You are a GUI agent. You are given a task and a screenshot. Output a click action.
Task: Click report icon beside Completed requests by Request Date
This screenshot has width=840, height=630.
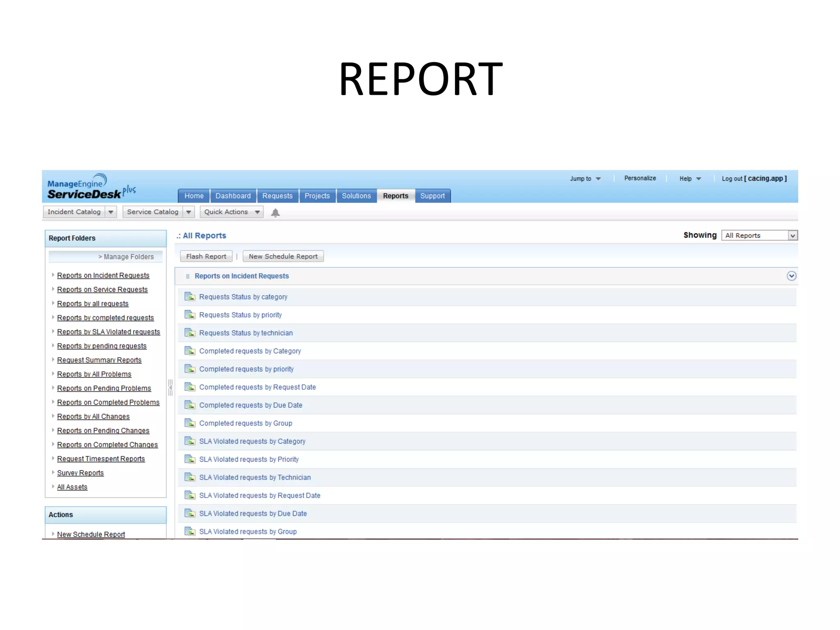[x=189, y=387]
